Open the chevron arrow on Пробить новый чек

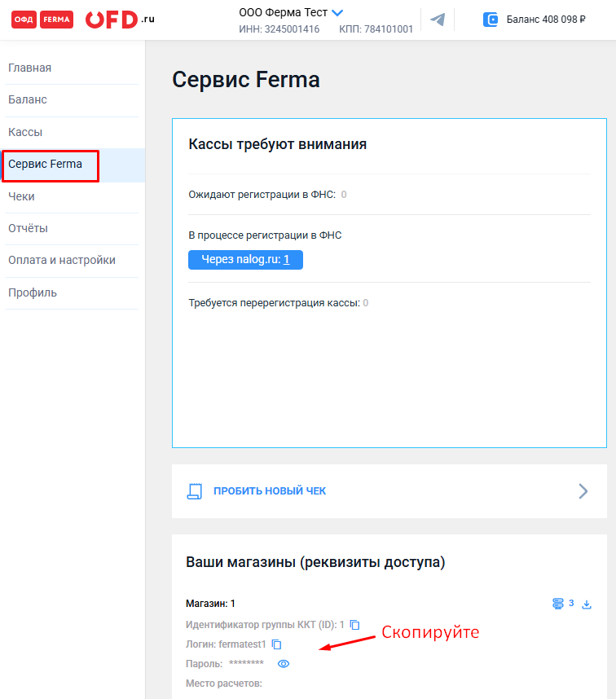tap(583, 490)
